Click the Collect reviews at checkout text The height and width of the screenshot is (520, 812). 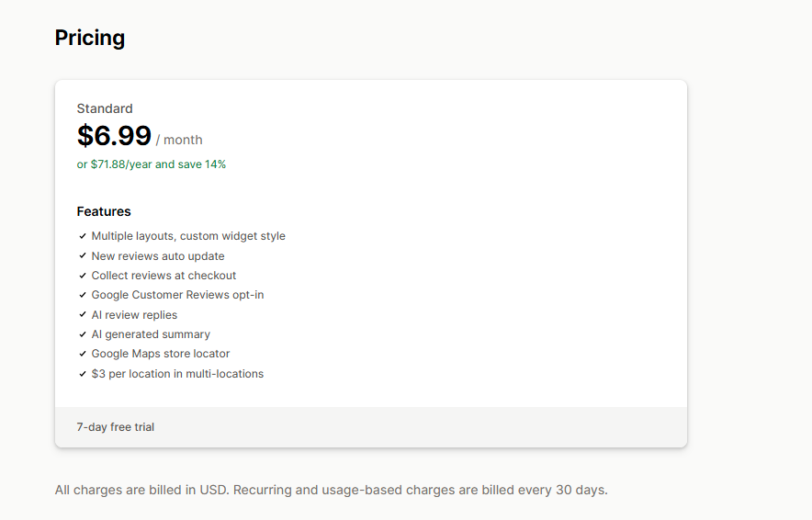click(x=164, y=276)
